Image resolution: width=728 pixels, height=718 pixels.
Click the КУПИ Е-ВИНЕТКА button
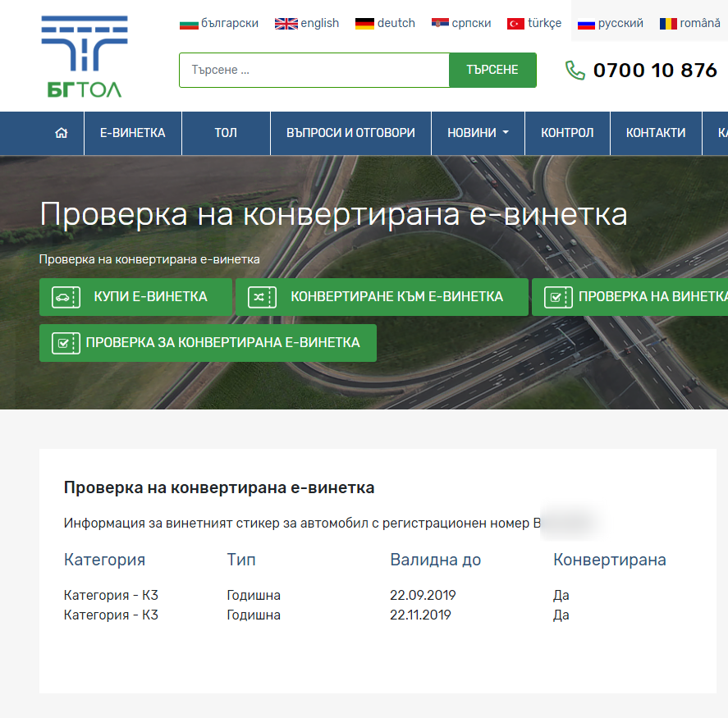[135, 297]
